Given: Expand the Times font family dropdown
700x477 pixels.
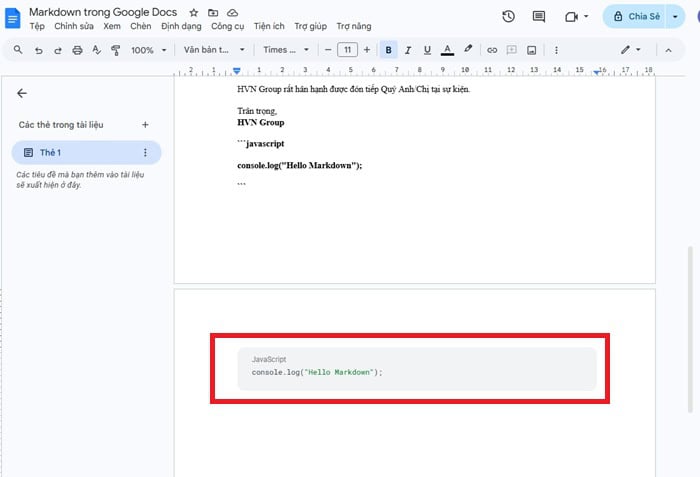Looking at the screenshot, I should 285,50.
